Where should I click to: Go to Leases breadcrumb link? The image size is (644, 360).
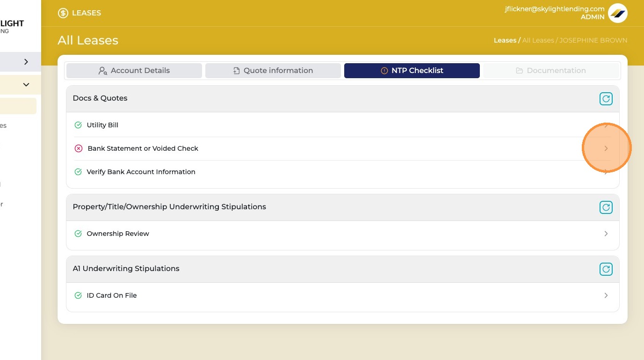tap(505, 40)
